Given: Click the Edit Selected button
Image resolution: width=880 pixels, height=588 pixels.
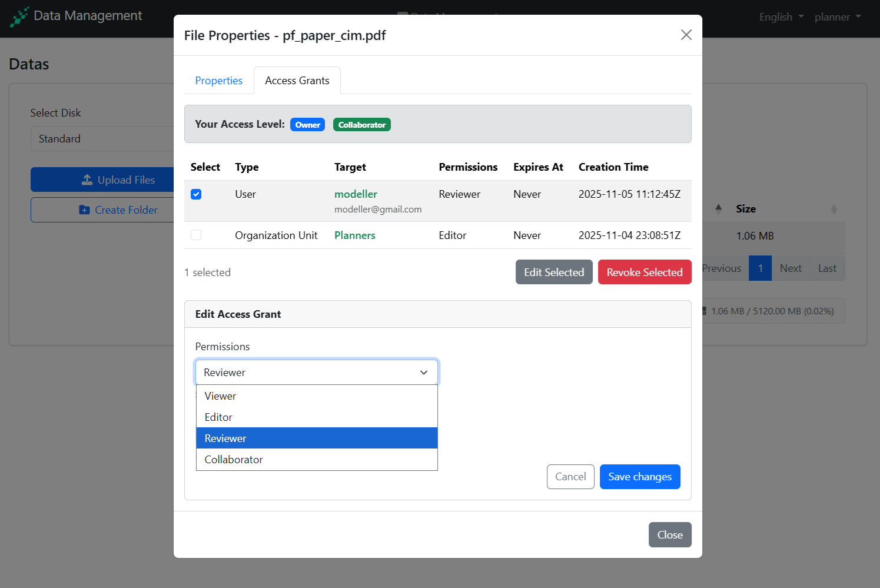Looking at the screenshot, I should tap(553, 273).
